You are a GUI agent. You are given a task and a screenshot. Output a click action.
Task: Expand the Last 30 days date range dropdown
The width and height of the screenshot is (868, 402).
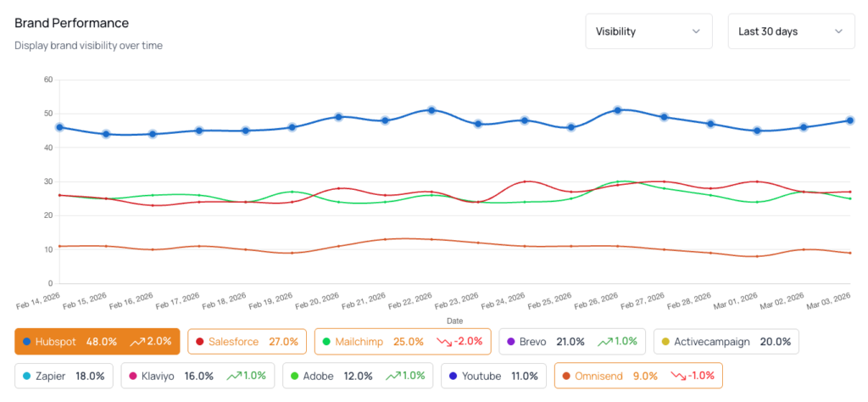[791, 31]
